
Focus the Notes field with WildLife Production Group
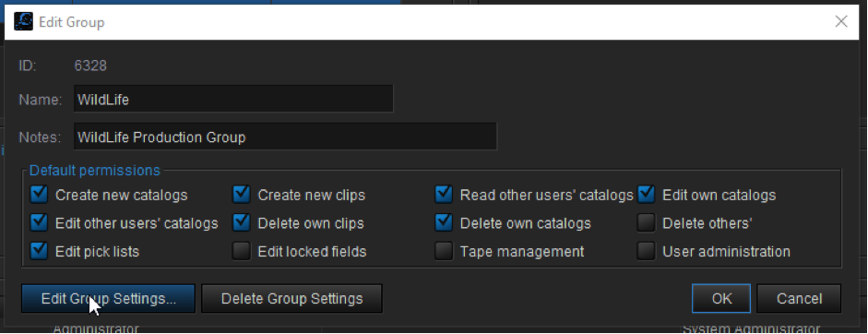tap(285, 137)
